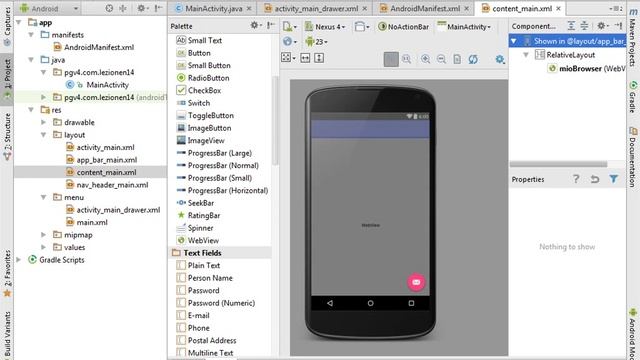Expand all in Component Tree
Screen dimensions: 640x360
[571, 26]
